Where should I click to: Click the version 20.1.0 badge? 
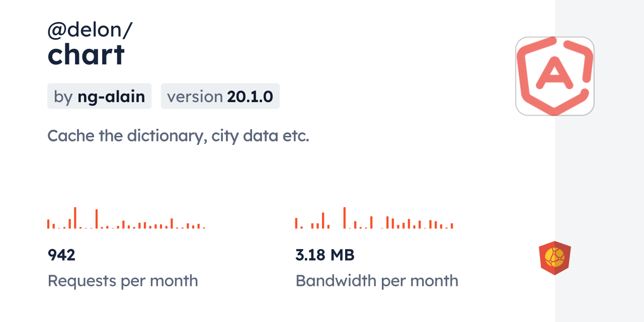220,96
